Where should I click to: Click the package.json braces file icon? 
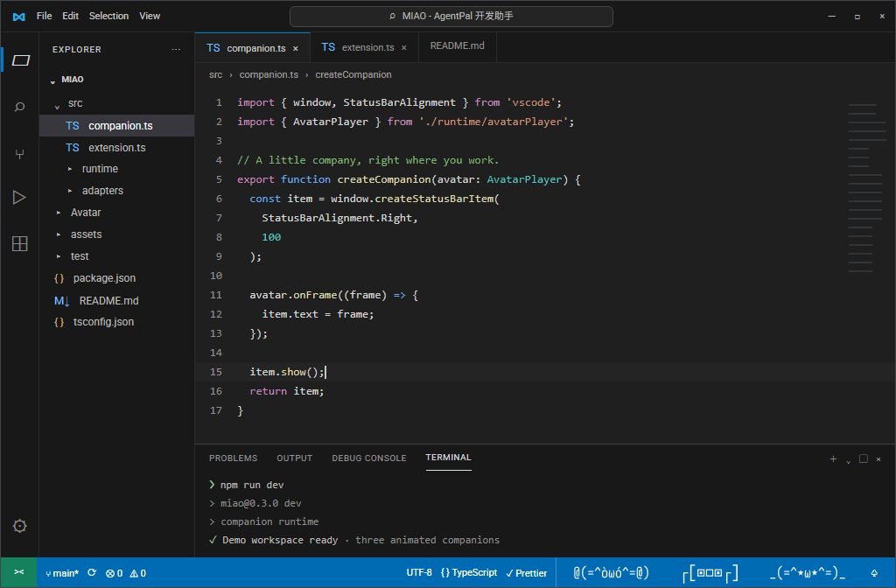click(x=59, y=278)
